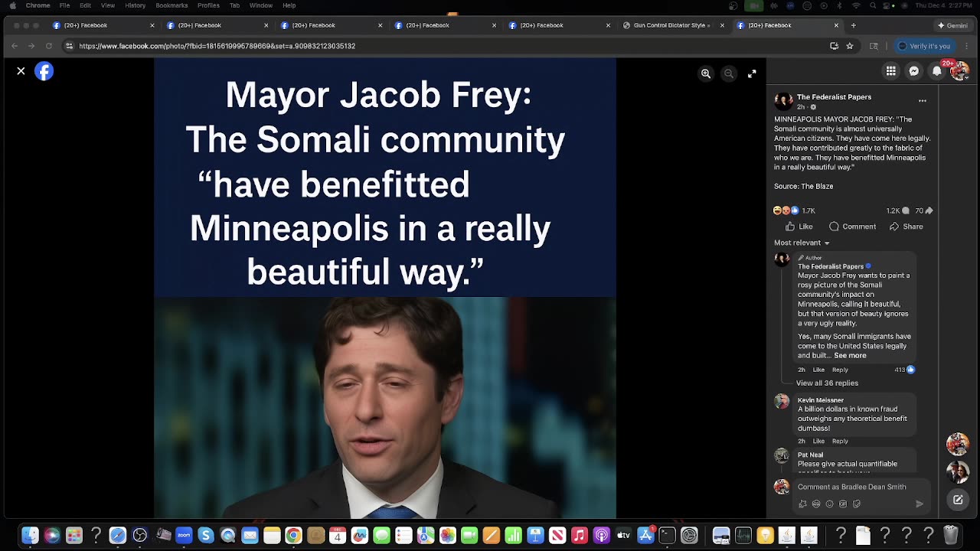Open the History menu
The height and width of the screenshot is (551, 980).
pos(135,5)
